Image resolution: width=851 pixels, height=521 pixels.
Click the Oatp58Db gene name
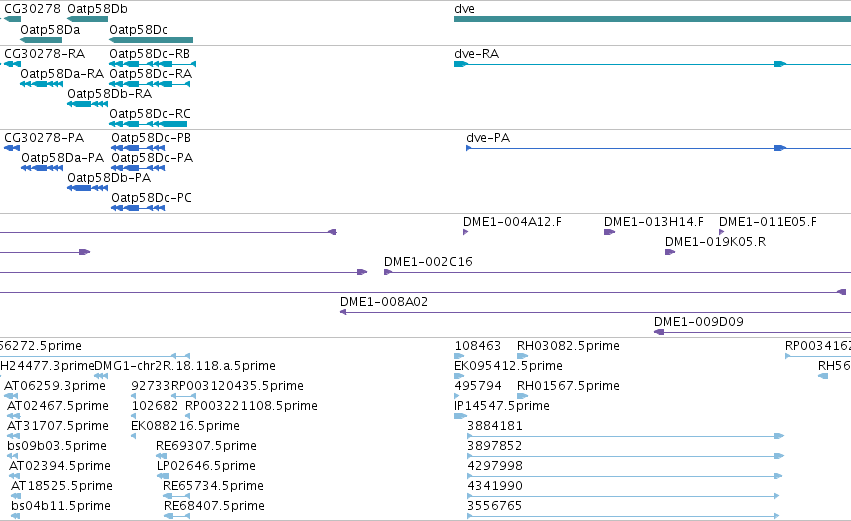click(97, 9)
